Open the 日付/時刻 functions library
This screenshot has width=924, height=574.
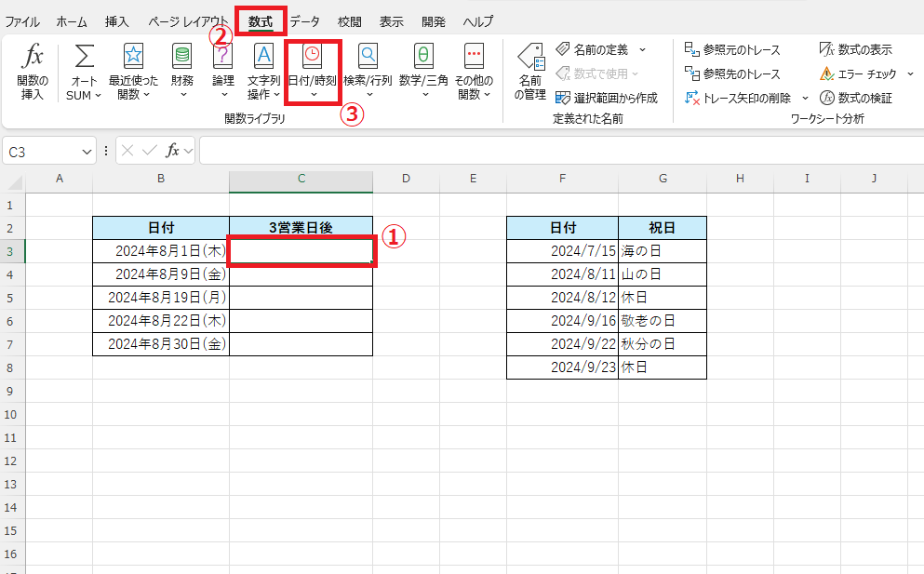(x=313, y=72)
